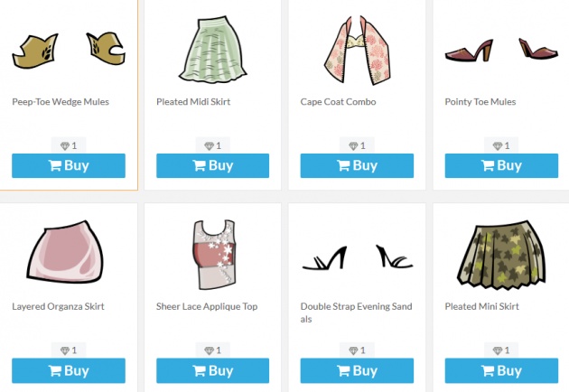The width and height of the screenshot is (569, 392).
Task: Buy the Pleated Mini Skirt
Action: click(x=501, y=370)
